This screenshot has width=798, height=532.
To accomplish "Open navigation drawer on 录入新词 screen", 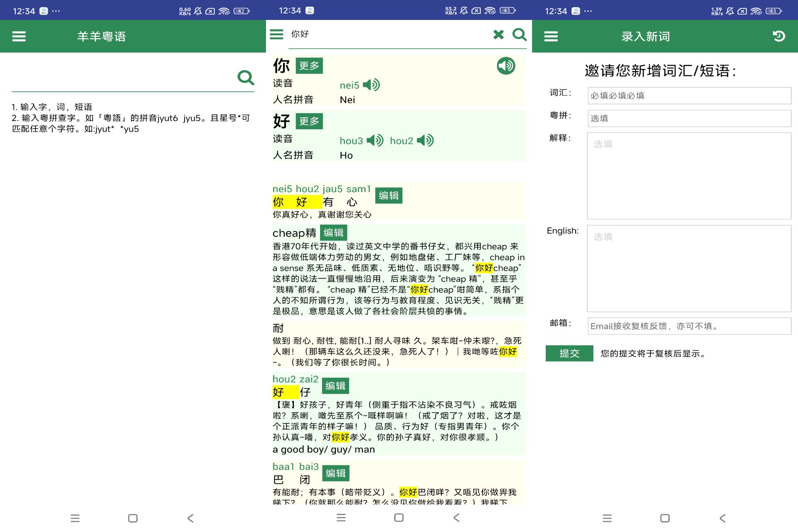I will coord(551,36).
